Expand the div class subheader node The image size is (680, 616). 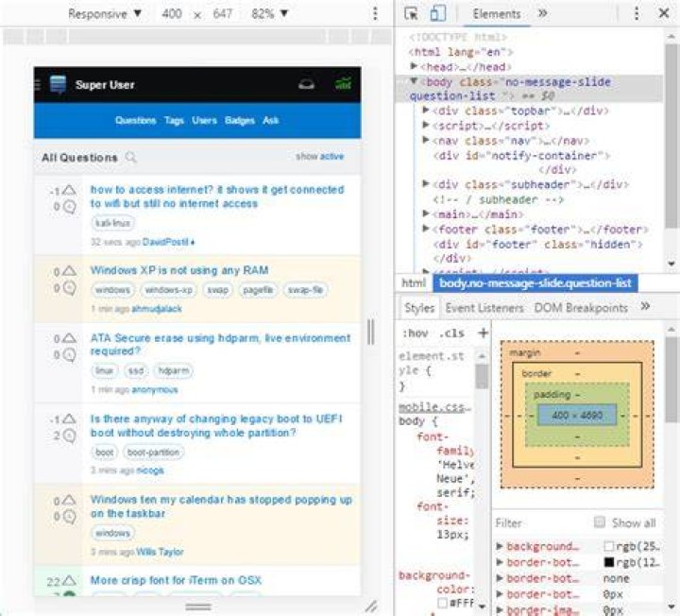tap(426, 184)
